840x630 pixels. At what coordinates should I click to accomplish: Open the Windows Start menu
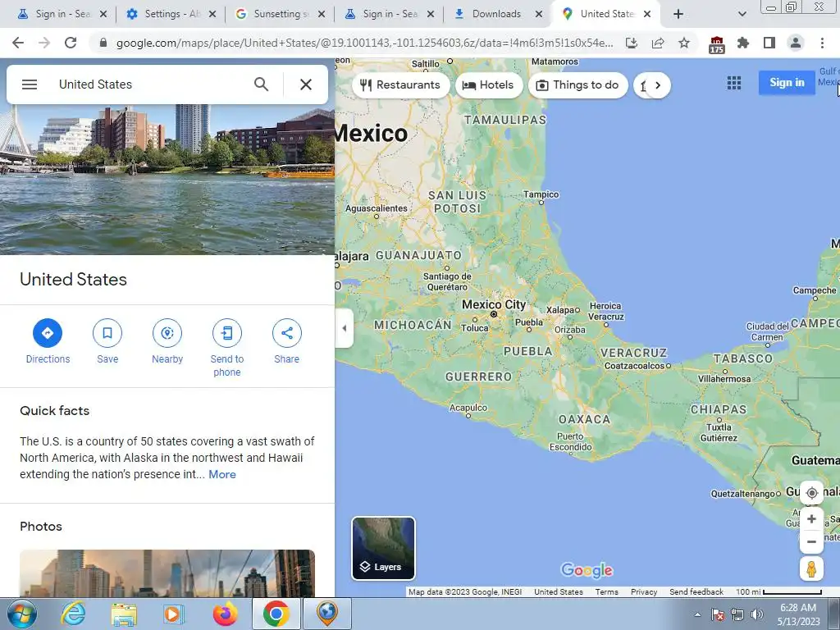[x=22, y=614]
